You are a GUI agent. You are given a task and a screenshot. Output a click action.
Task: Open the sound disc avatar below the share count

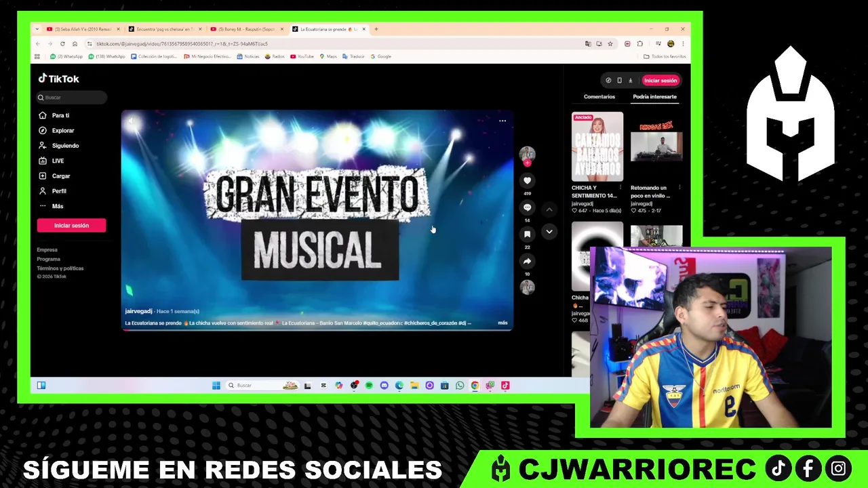527,287
